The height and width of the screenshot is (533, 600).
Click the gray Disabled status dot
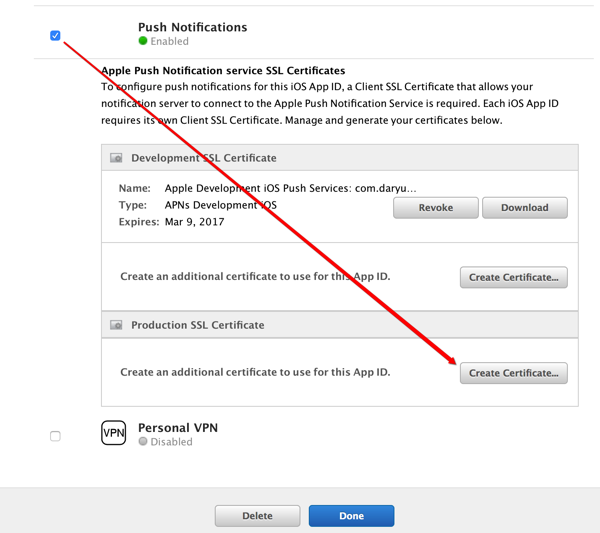(x=143, y=442)
